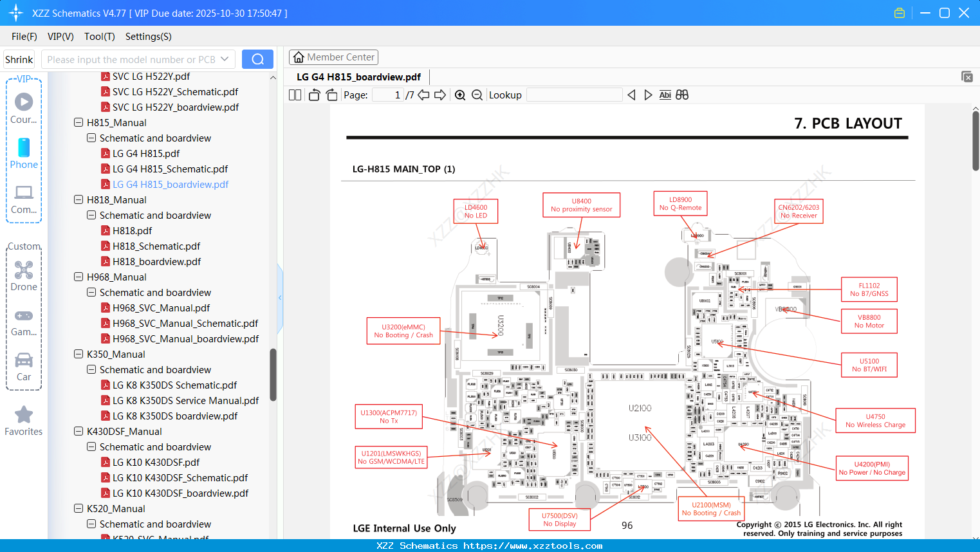Collapse Schematic and boardview under H818_Manual
The image size is (980, 552).
(91, 215)
